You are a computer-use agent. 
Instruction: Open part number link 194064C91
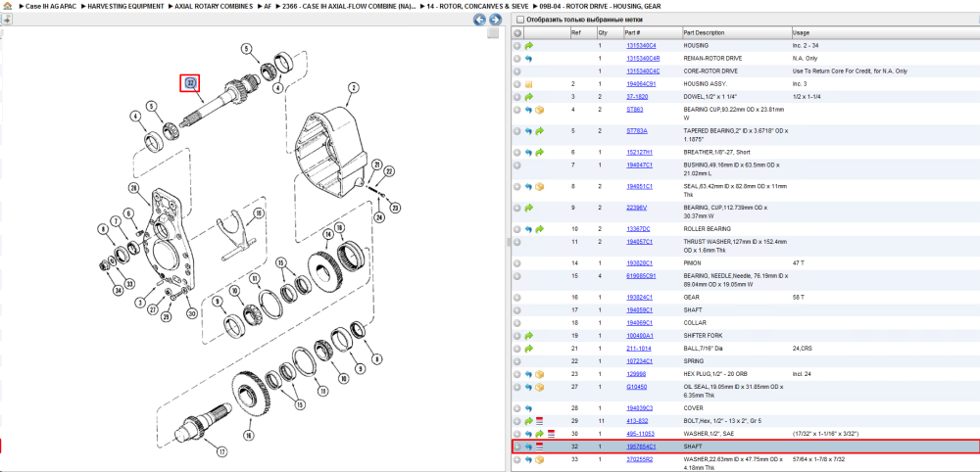[641, 83]
